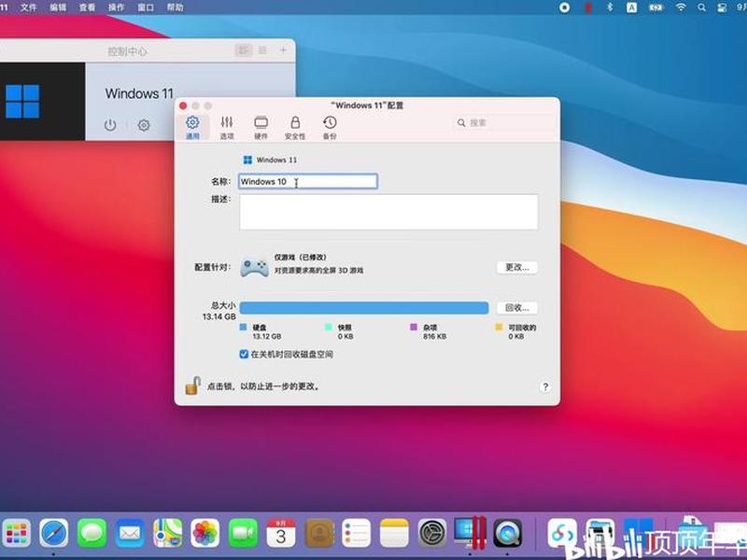Screen dimensions: 747x560
Task: Toggle 在关机时回收磁盘空间 checkbox
Action: coord(244,355)
